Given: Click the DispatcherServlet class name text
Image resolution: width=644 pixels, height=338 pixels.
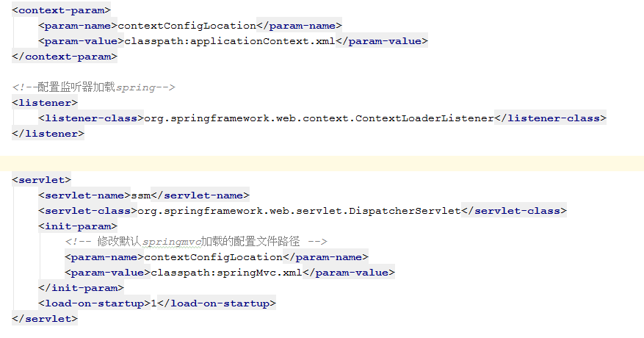Looking at the screenshot, I should [299, 211].
